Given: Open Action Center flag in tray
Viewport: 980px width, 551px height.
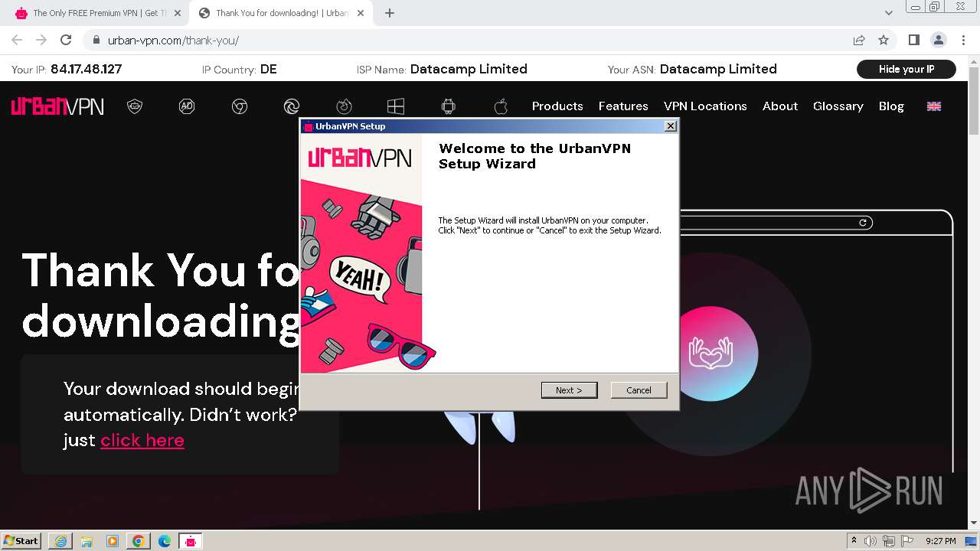Looking at the screenshot, I should 907,541.
